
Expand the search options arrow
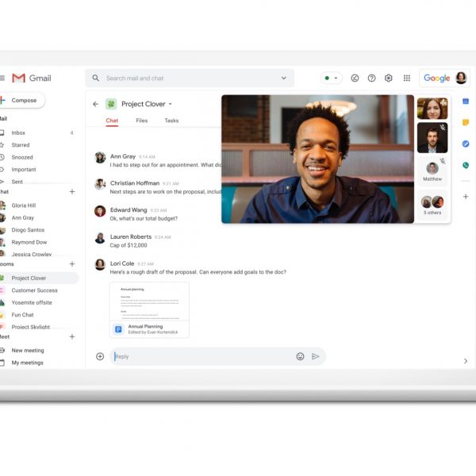(284, 79)
